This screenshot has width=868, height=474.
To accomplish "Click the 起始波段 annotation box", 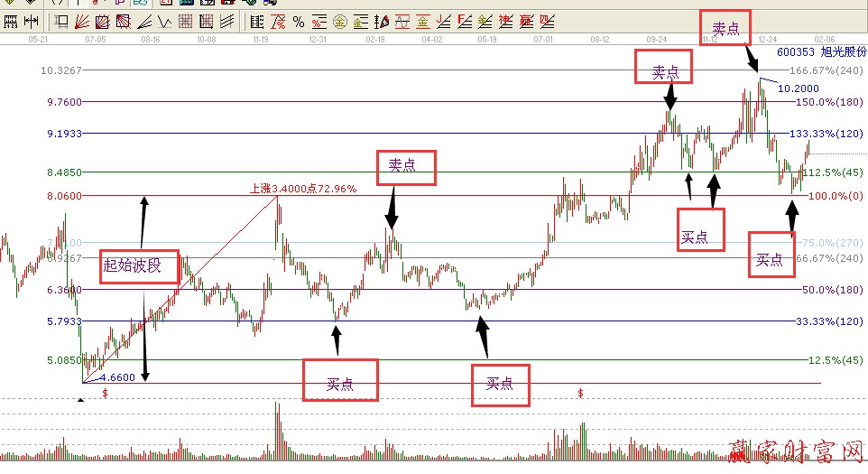I will (132, 265).
